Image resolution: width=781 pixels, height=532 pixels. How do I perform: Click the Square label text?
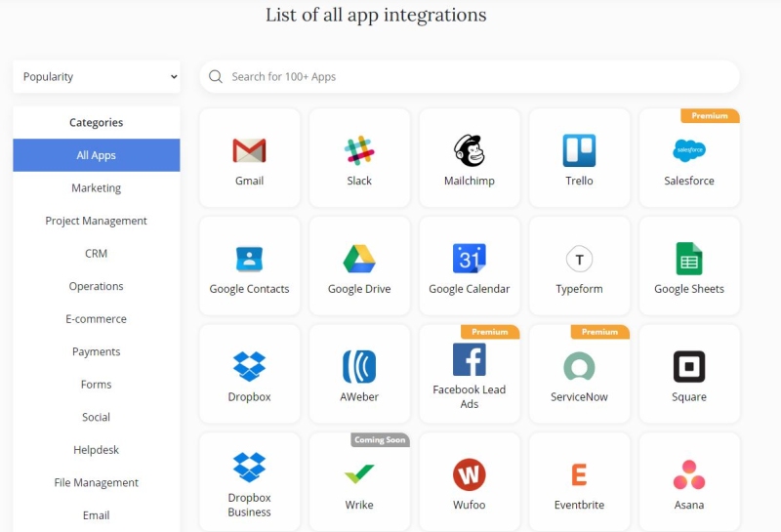point(689,397)
